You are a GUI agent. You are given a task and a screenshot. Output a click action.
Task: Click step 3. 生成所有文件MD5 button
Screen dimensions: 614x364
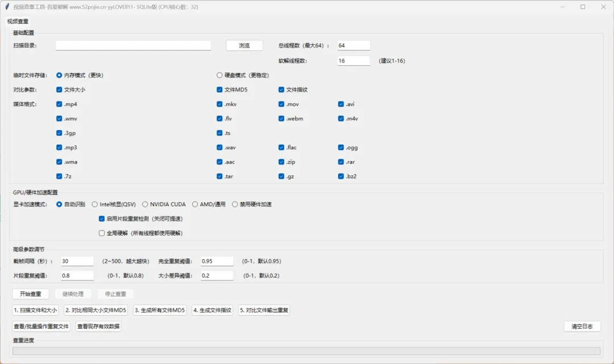point(159,310)
